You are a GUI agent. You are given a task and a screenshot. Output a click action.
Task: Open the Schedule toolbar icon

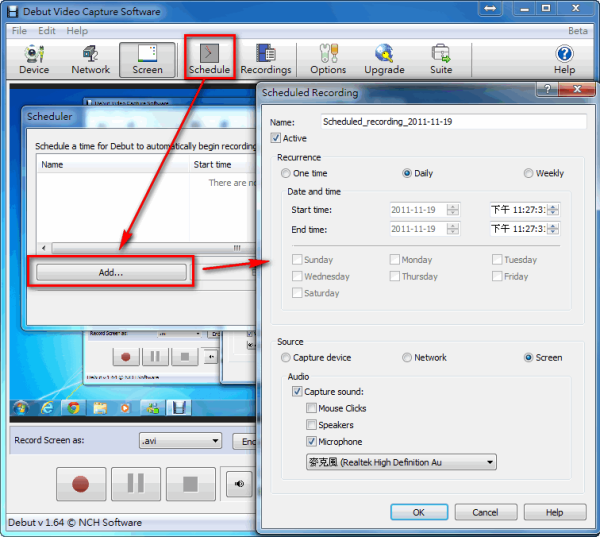tap(209, 59)
